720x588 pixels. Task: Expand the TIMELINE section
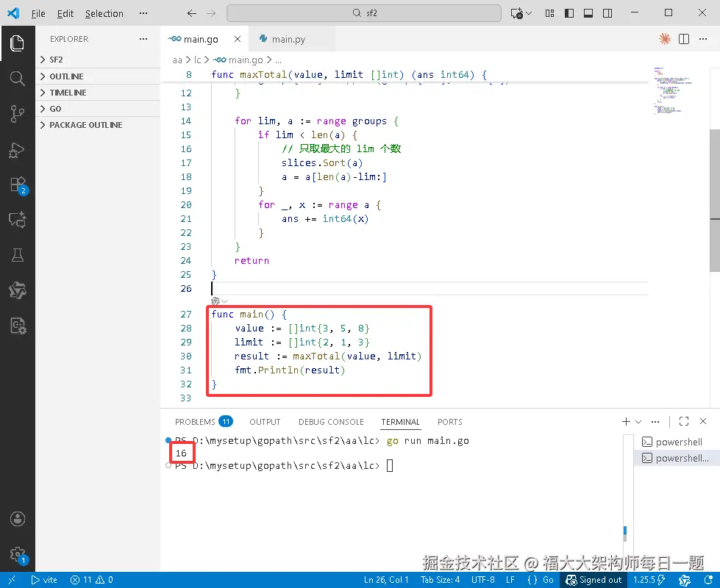[99, 93]
